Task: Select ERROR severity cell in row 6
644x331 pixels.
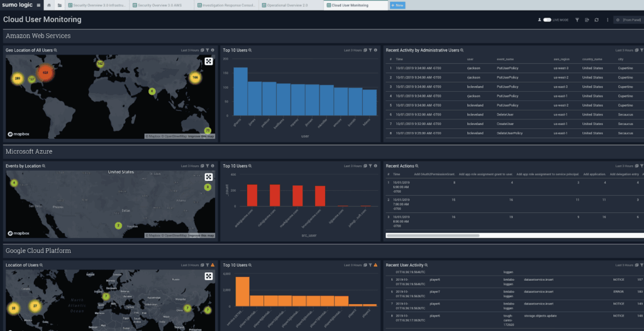Action: [619, 291]
